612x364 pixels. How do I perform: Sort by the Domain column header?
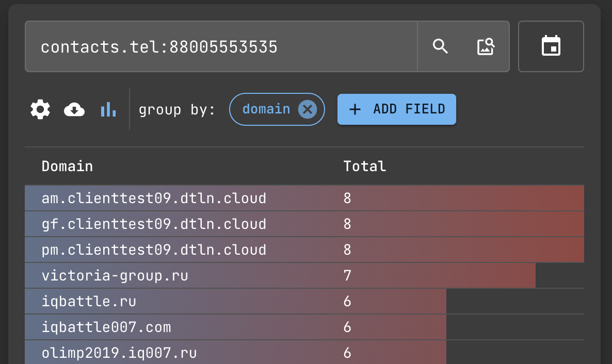tap(67, 166)
